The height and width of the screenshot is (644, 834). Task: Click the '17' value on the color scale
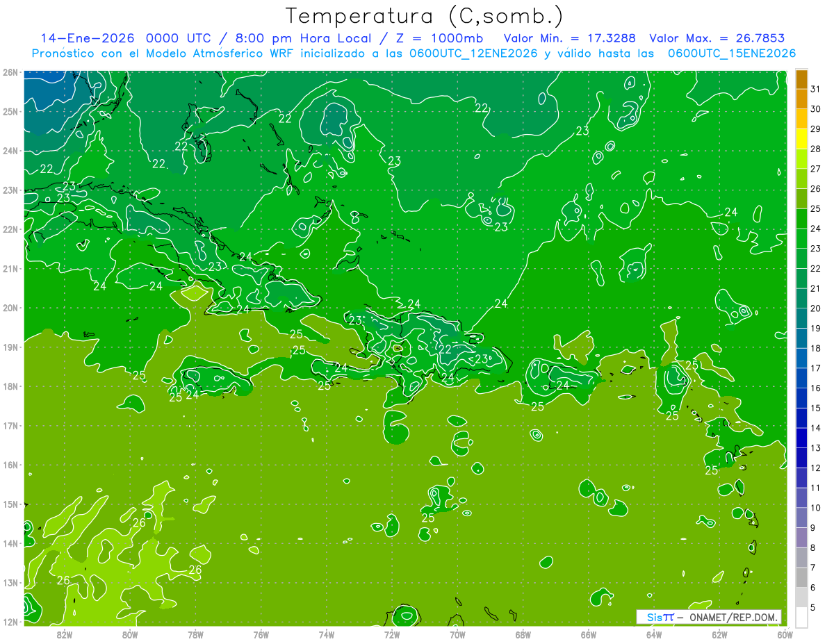click(816, 368)
